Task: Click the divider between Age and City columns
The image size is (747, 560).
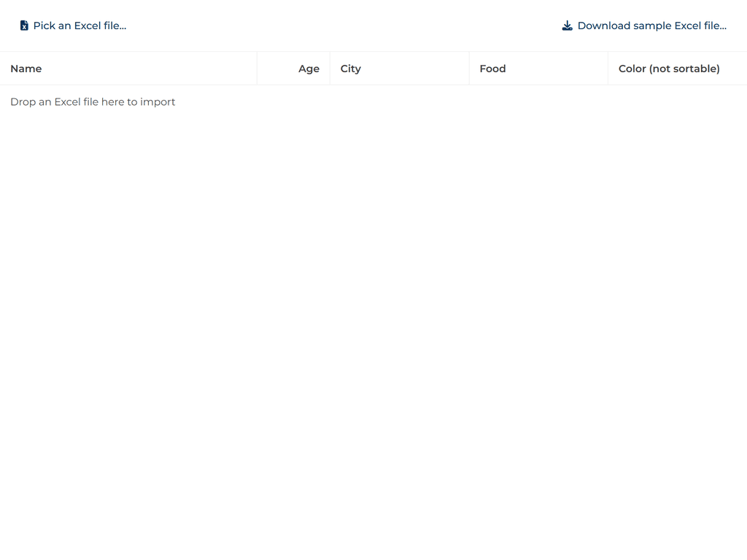Action: tap(330, 69)
